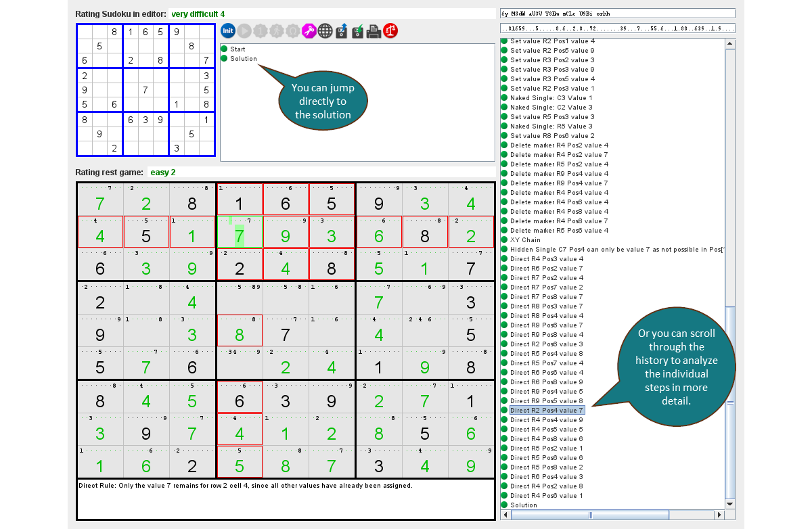Click the globe icon in toolbar
812x529 pixels.
[x=325, y=30]
